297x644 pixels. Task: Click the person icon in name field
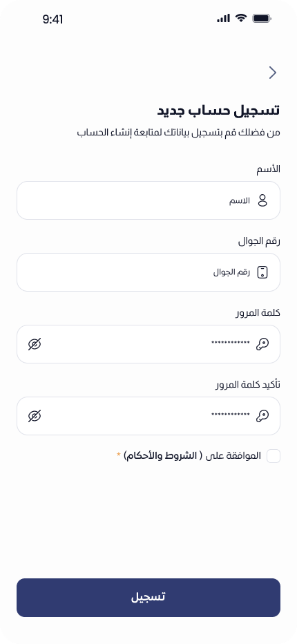tap(262, 200)
